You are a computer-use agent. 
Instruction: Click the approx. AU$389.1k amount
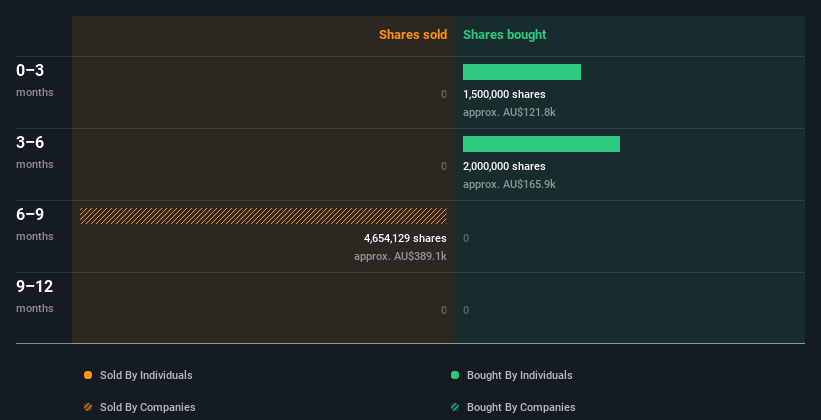(x=401, y=257)
